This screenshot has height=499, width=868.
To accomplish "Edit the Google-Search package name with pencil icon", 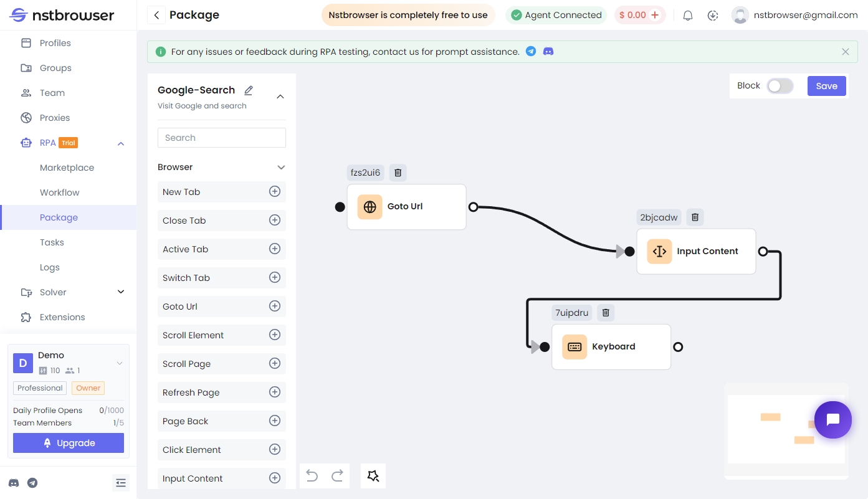I will pyautogui.click(x=249, y=90).
